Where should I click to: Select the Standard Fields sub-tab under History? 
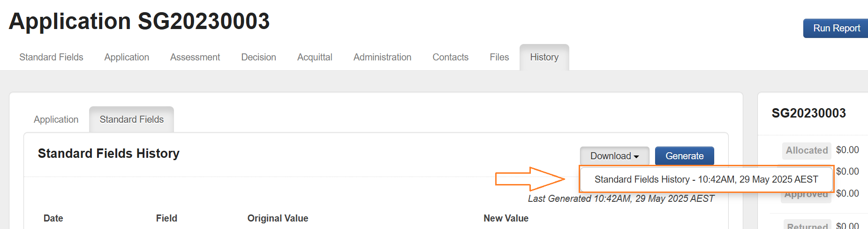(131, 119)
